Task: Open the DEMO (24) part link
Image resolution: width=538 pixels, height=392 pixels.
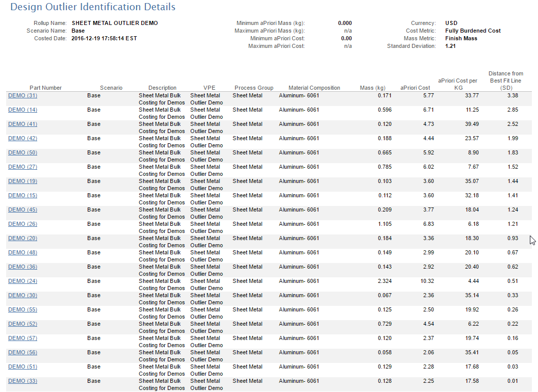Action: (x=22, y=281)
